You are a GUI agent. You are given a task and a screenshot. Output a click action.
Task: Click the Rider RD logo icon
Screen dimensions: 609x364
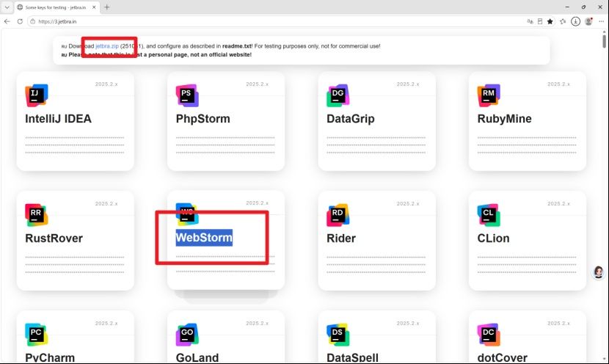point(338,215)
